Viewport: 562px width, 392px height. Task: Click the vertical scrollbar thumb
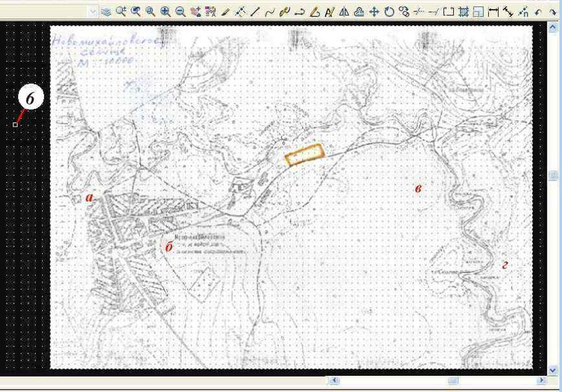click(x=553, y=175)
